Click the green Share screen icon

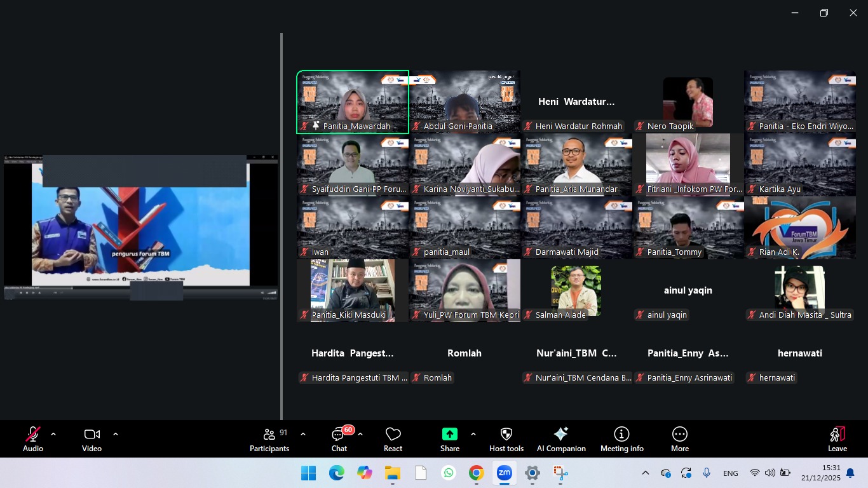pyautogui.click(x=449, y=435)
